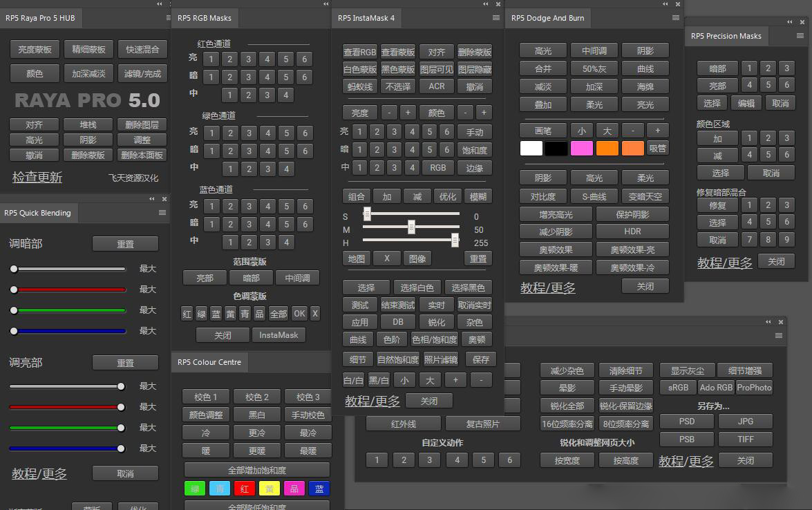Click the 快速混合 button in the HUB
This screenshot has height=510, width=812.
click(142, 50)
